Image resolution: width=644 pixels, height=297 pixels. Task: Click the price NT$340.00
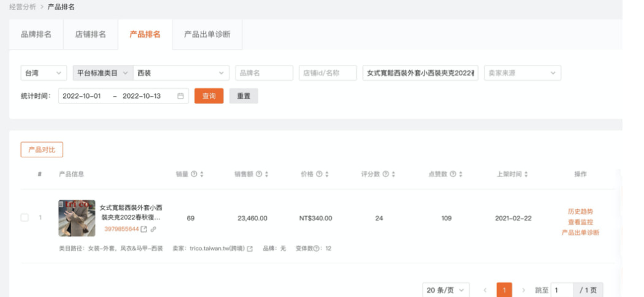315,218
